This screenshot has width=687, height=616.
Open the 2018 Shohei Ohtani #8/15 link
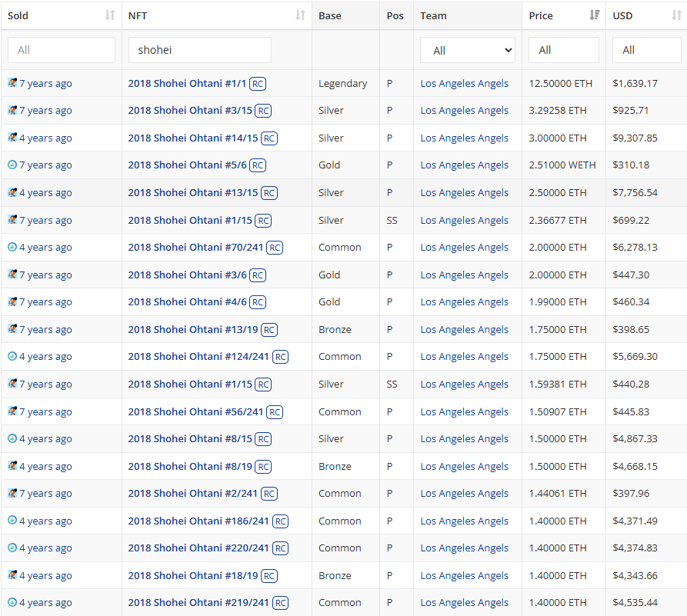click(x=190, y=438)
